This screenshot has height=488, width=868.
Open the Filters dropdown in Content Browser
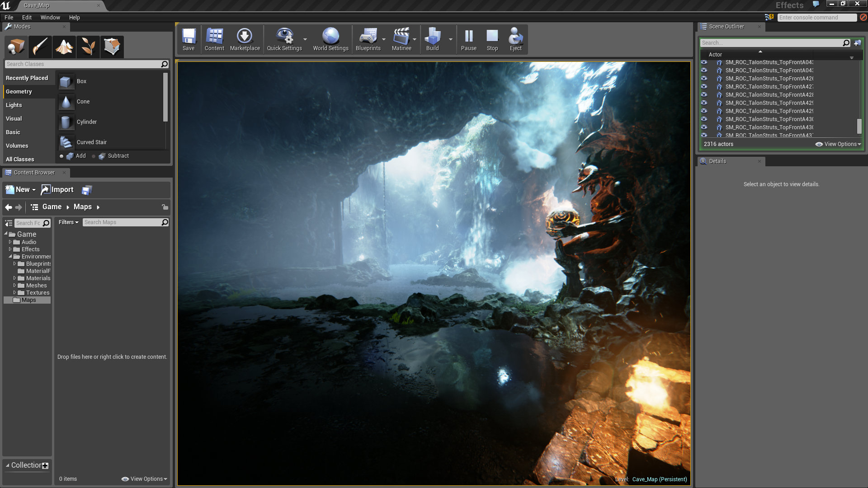click(69, 222)
